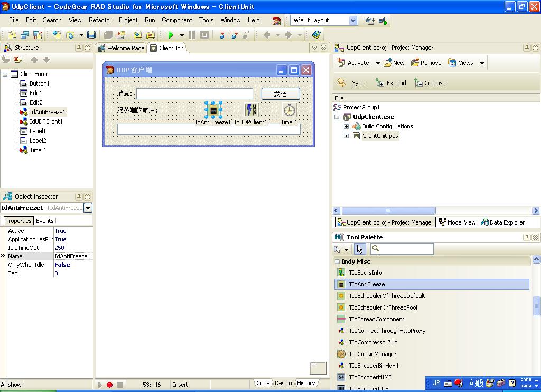
Task: Collapse the UdpClient.exe project node
Action: 337,117
